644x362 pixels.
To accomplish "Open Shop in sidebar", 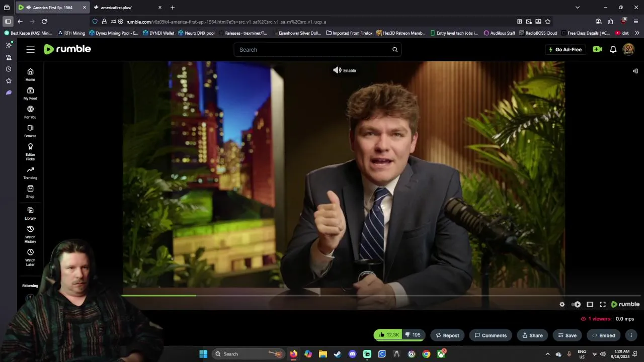I will [x=30, y=192].
